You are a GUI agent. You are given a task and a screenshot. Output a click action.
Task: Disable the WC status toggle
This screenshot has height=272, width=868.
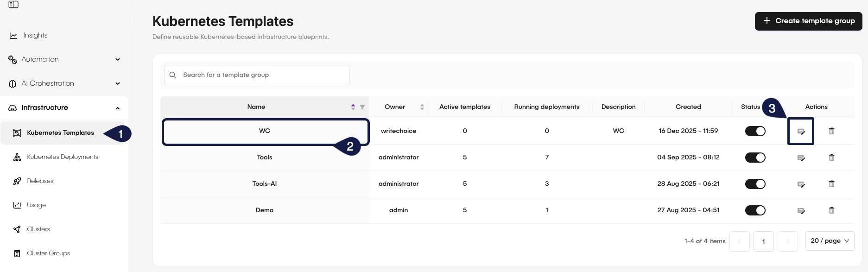click(x=755, y=131)
